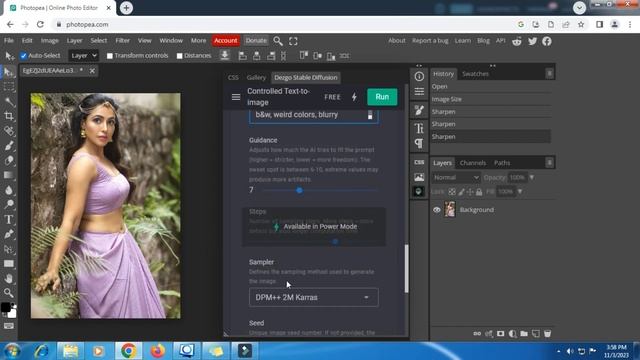Adjust the Guidance slider handle
The width and height of the screenshot is (640, 360).
300,190
